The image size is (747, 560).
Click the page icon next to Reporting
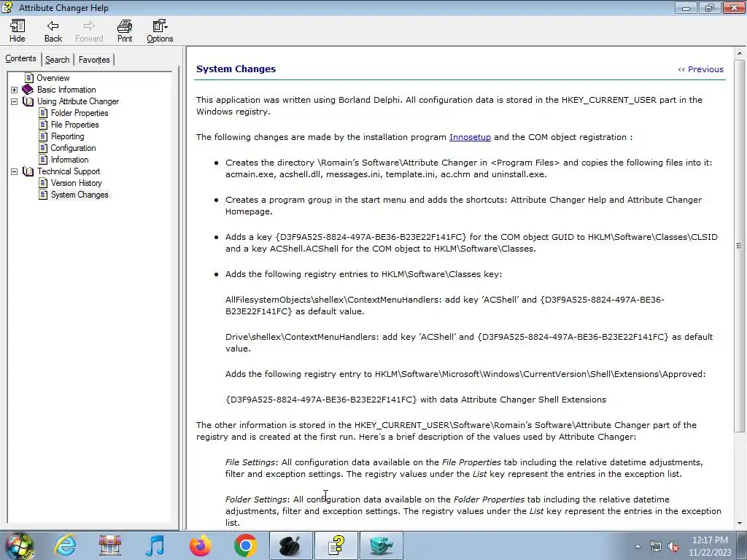43,136
